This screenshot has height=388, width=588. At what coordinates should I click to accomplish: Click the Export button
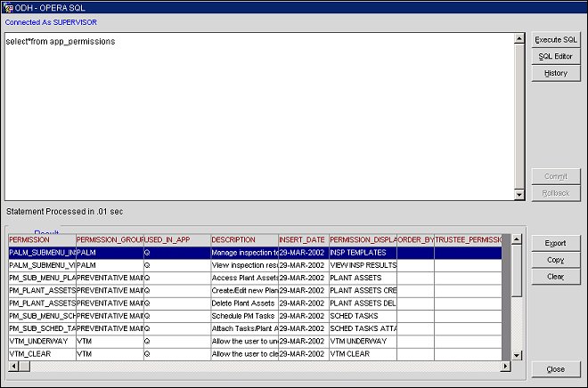click(x=555, y=243)
